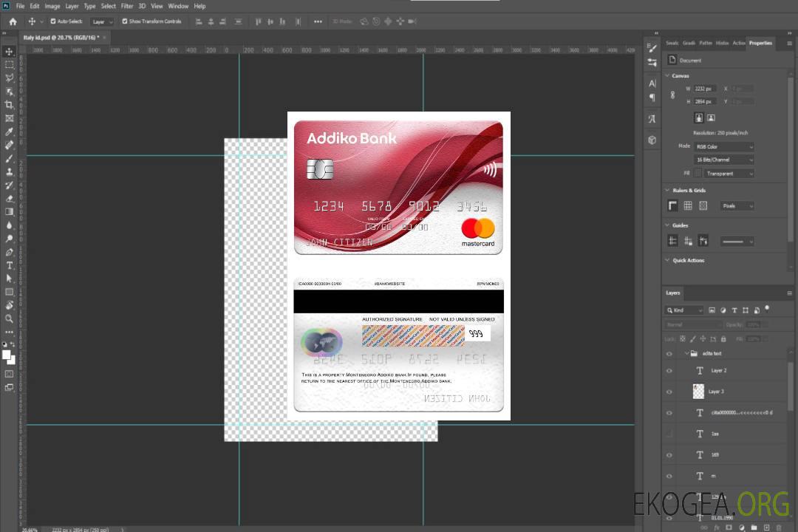Select the Lasso tool
Screen dimensions: 798x532
(9, 78)
